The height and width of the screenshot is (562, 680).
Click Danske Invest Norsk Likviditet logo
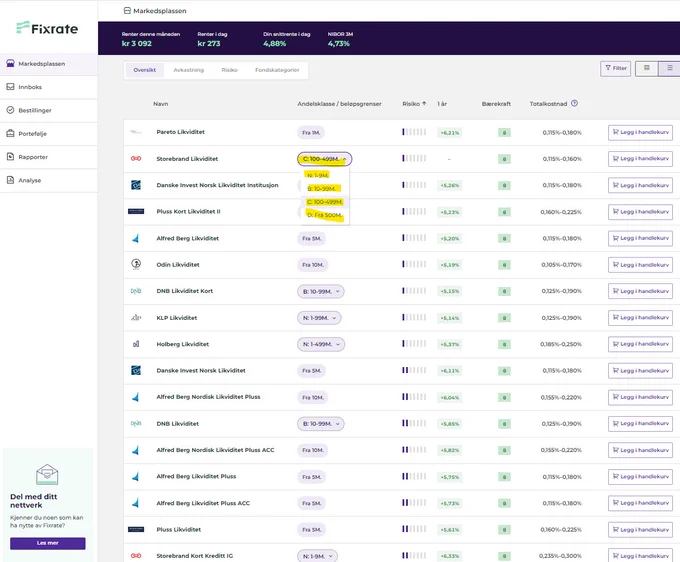point(136,371)
